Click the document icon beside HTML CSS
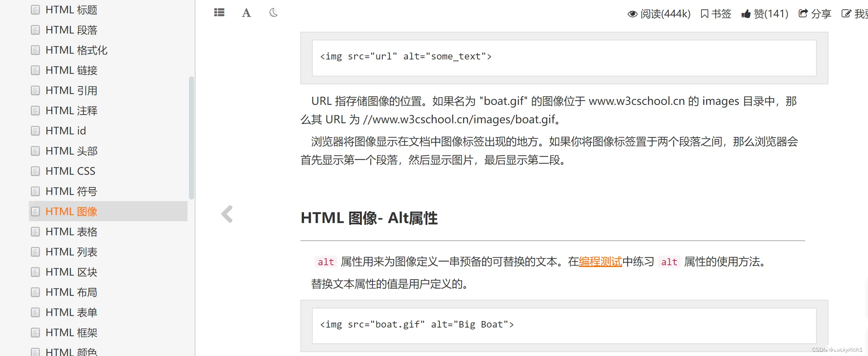Screen dimensions: 868x356 point(35,171)
